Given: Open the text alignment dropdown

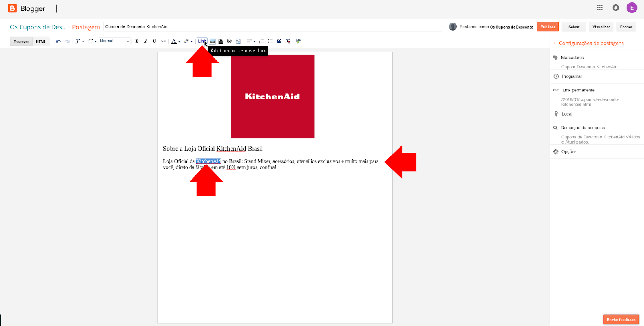Looking at the screenshot, I should pyautogui.click(x=251, y=41).
